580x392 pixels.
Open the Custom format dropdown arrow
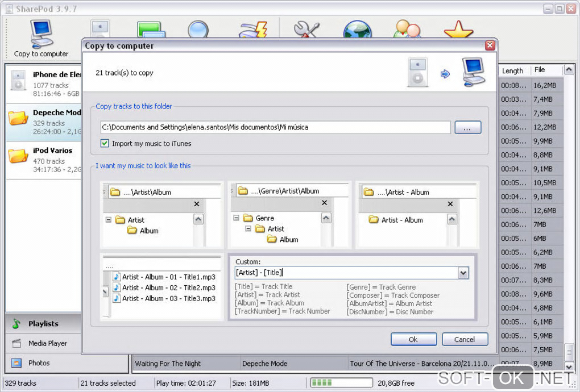point(463,273)
